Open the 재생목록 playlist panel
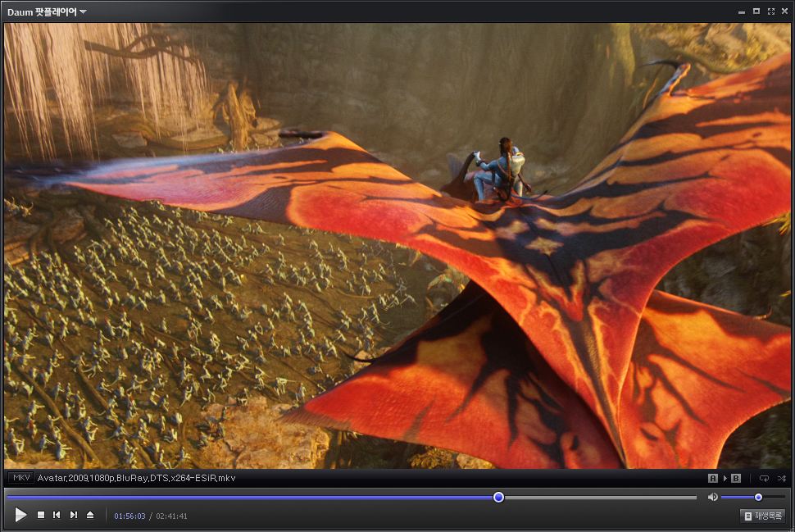Screen dimensions: 795x532 [763, 516]
